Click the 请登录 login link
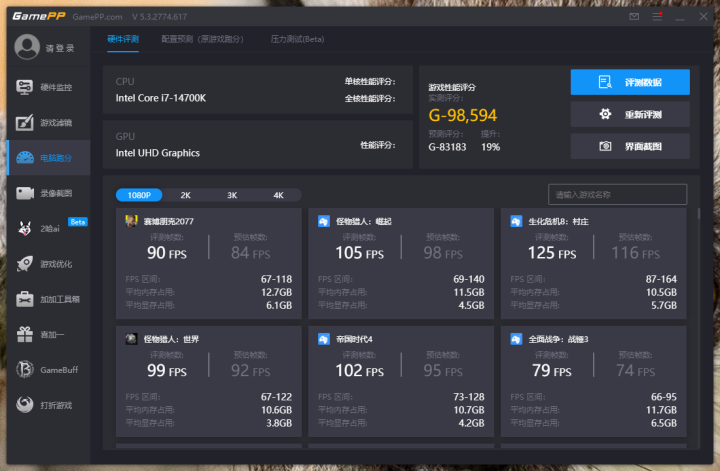720x471 pixels. pos(60,48)
